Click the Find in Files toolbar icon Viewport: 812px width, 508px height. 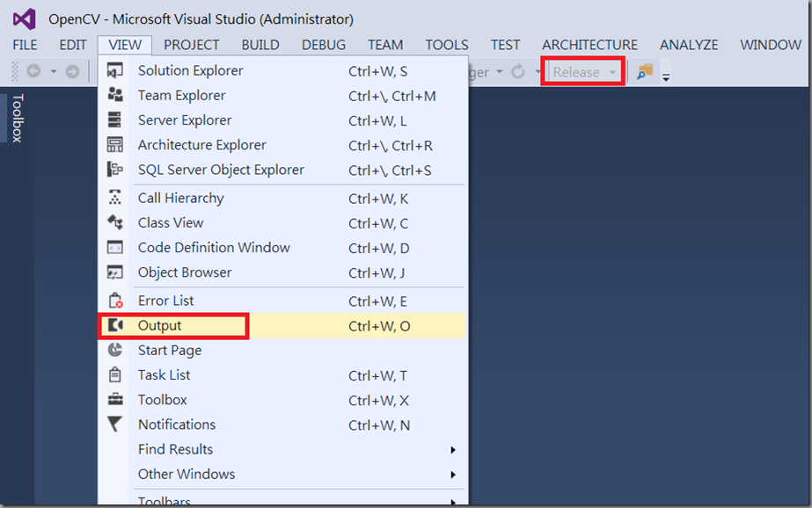point(645,71)
